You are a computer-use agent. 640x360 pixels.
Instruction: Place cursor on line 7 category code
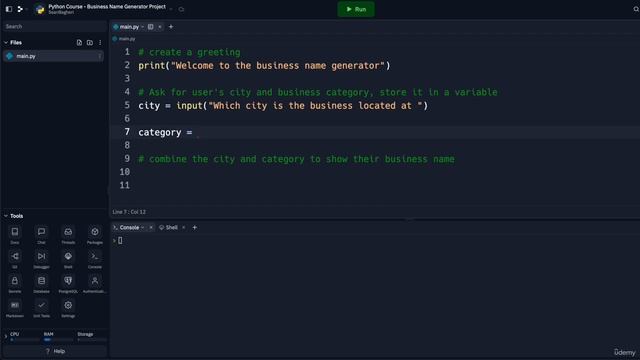point(165,132)
